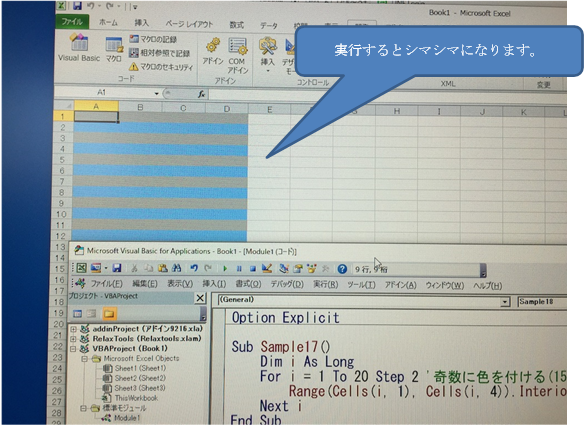Switch to the ホーム ribbon tab
This screenshot has width=584, height=425.
tap(108, 23)
